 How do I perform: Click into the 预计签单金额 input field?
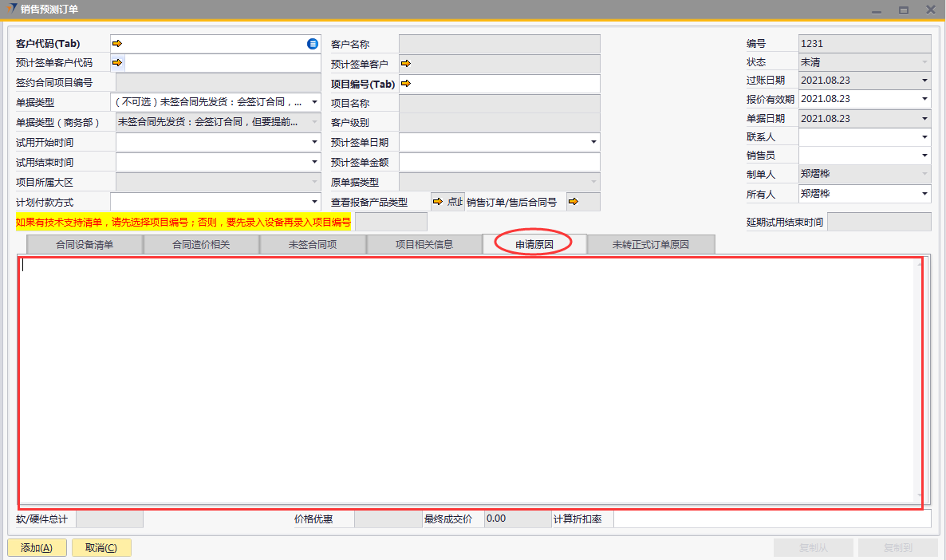pyautogui.click(x=499, y=162)
